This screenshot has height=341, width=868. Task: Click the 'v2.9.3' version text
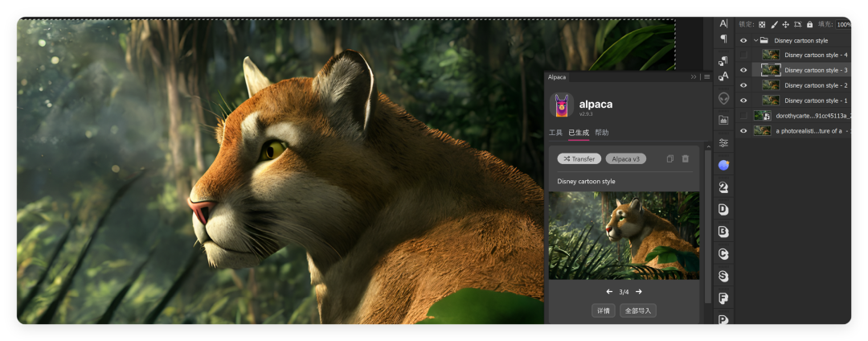[586, 114]
